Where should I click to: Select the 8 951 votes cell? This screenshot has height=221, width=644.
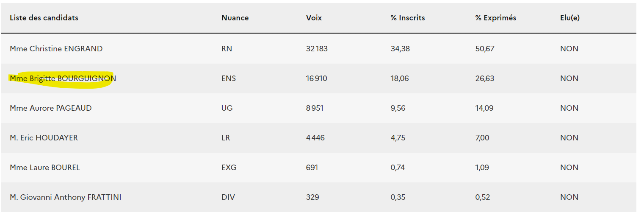click(315, 108)
